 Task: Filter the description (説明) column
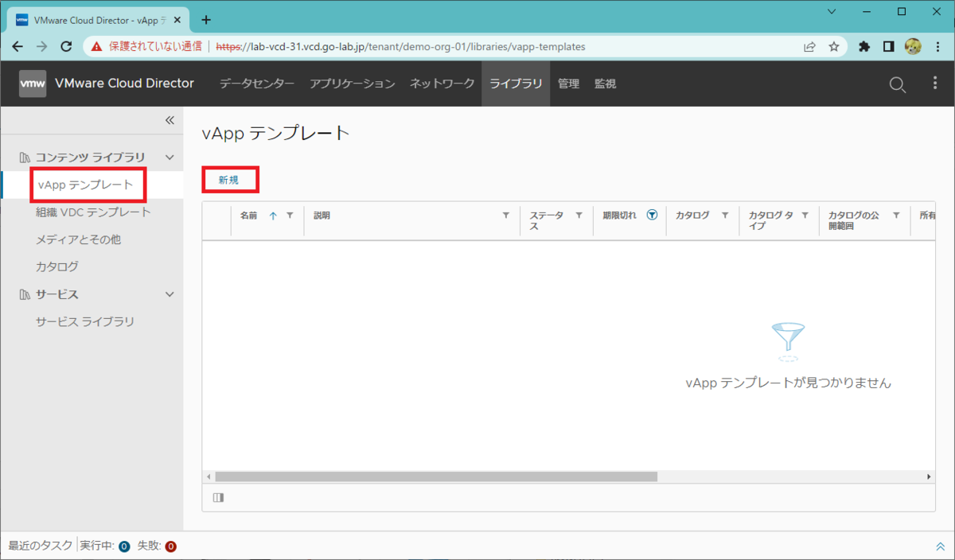506,216
